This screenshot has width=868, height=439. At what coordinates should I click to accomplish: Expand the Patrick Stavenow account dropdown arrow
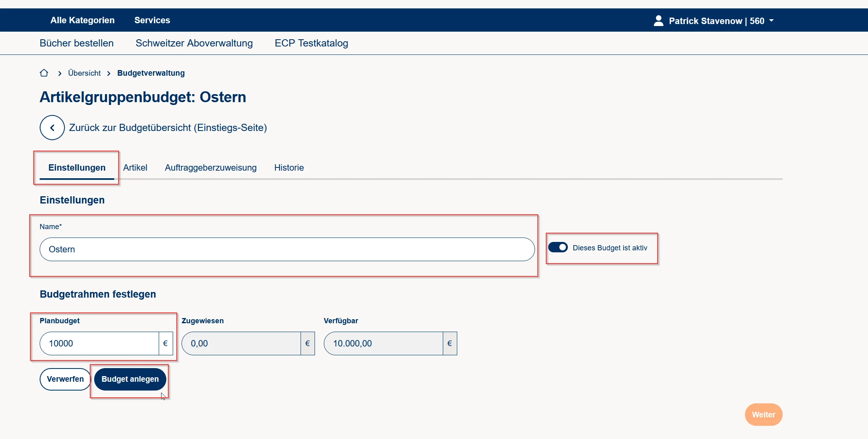coord(771,21)
